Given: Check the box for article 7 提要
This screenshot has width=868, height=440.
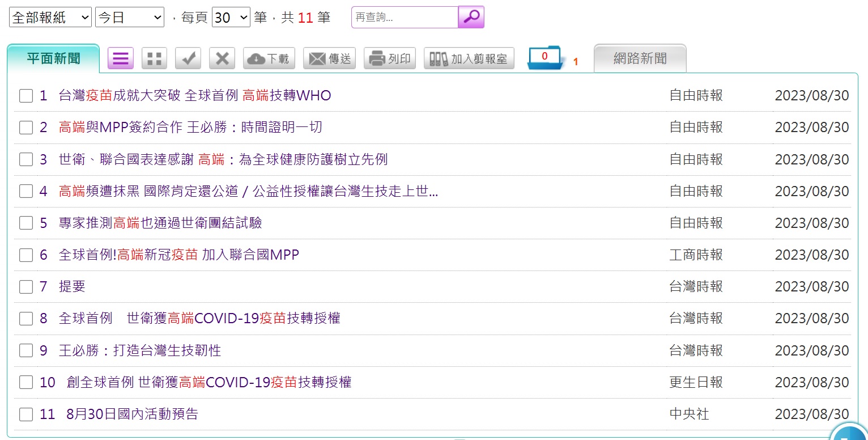Looking at the screenshot, I should click(26, 287).
